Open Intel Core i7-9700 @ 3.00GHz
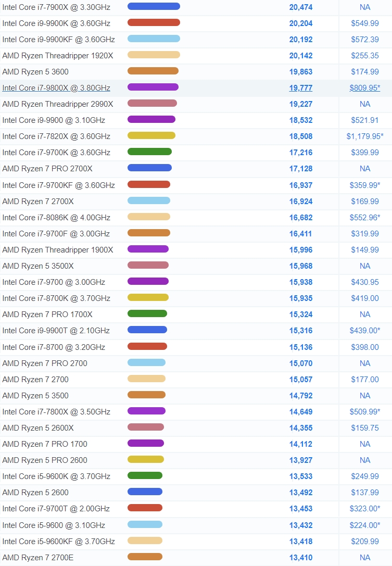 54,282
